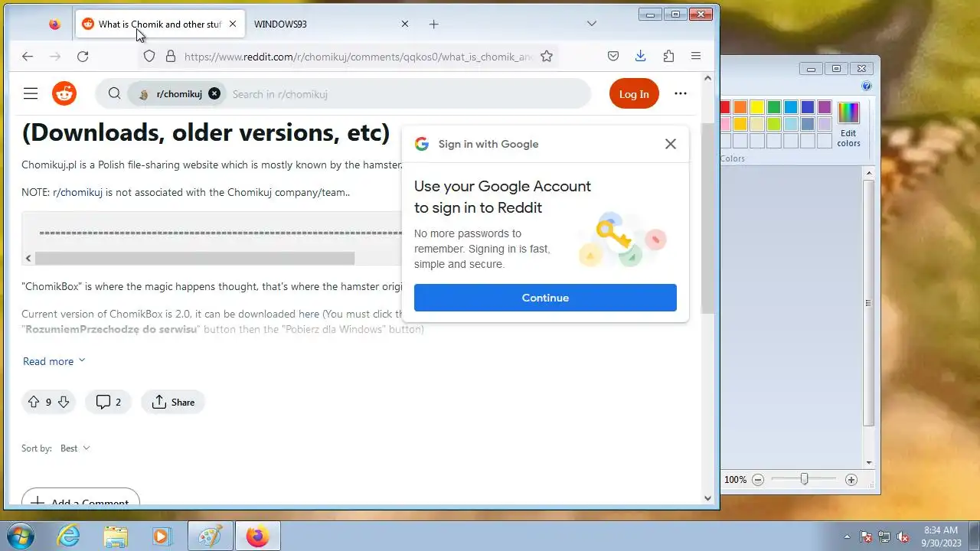Expand the list all tabs dropdown
This screenshot has width=980, height=551.
pyautogui.click(x=592, y=24)
